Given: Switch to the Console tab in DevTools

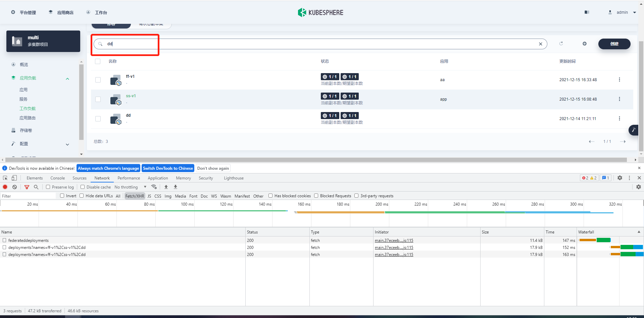Looking at the screenshot, I should click(57, 178).
